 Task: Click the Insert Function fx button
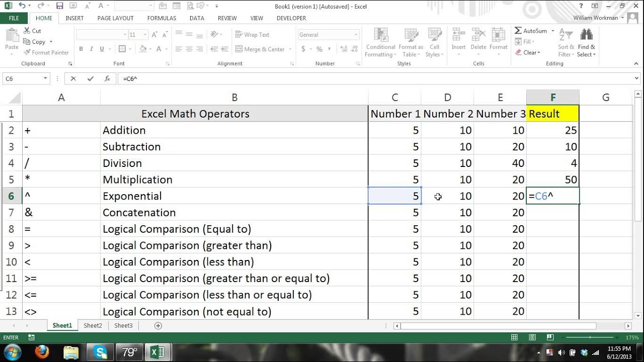click(107, 78)
